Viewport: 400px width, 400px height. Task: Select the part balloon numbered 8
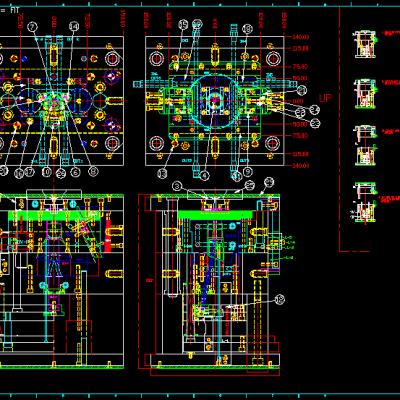[x=93, y=172]
